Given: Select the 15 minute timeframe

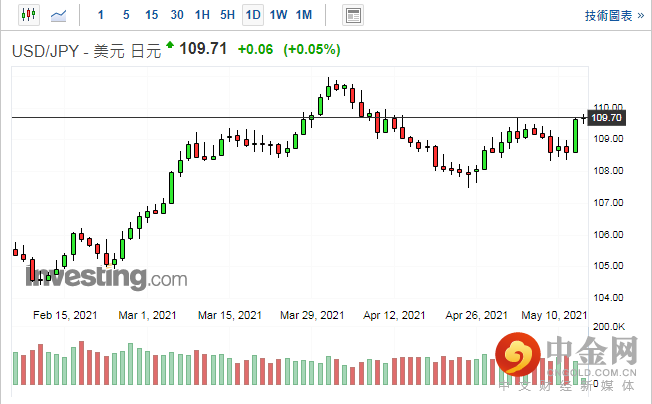Looking at the screenshot, I should coord(151,15).
